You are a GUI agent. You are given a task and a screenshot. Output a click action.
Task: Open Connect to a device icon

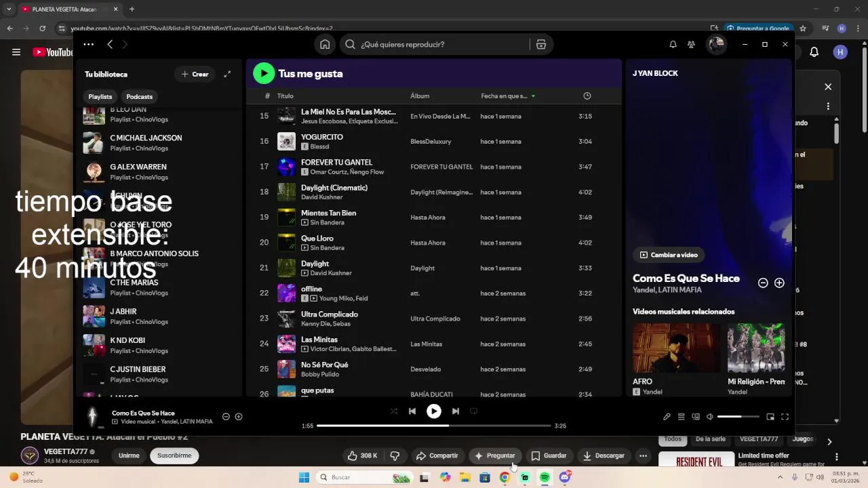[696, 417]
